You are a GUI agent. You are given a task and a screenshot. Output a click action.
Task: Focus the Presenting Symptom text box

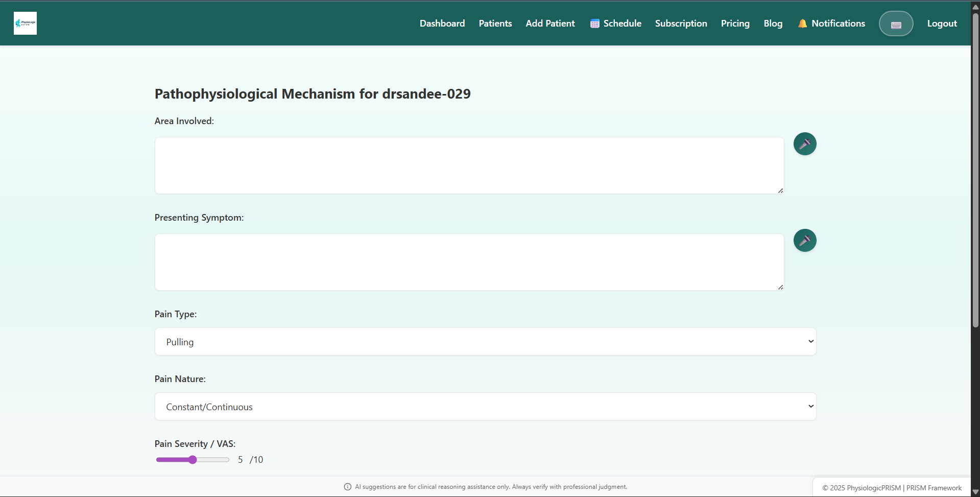[x=469, y=262]
